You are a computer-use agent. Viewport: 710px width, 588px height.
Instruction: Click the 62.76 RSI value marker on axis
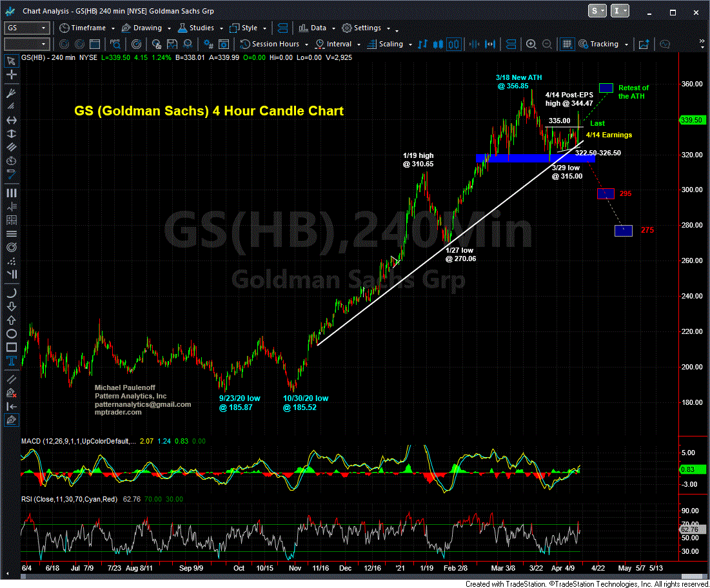click(693, 529)
